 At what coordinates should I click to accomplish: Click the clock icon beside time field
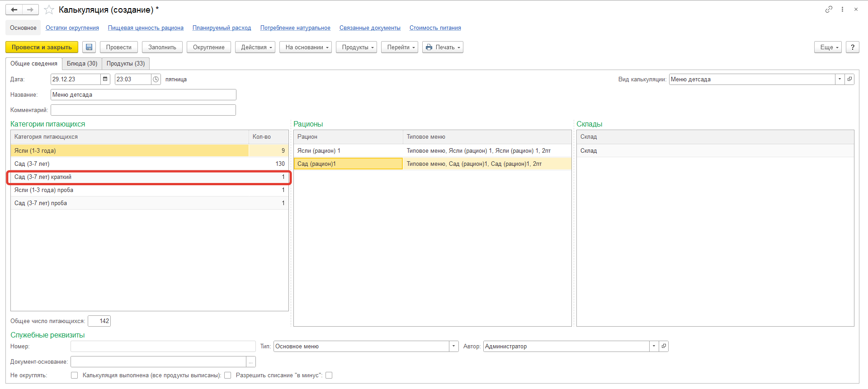[156, 79]
